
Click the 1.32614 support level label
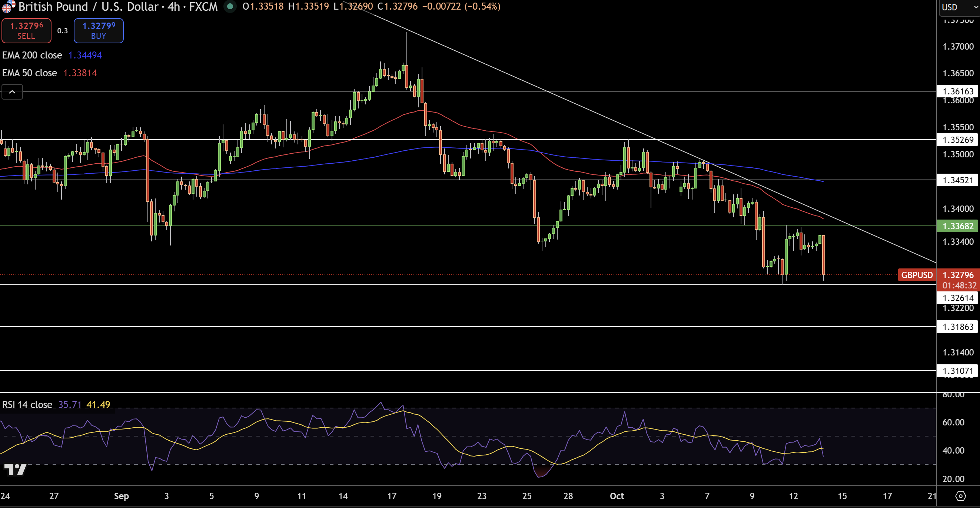[x=957, y=298]
